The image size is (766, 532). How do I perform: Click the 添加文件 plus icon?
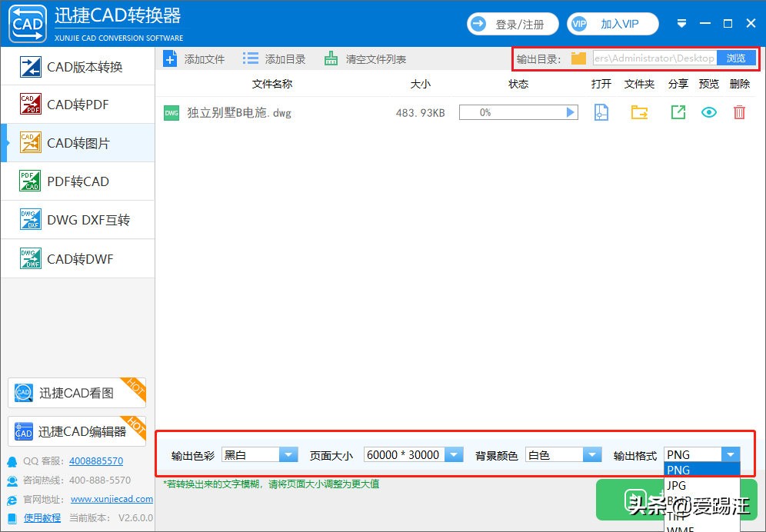(x=170, y=58)
